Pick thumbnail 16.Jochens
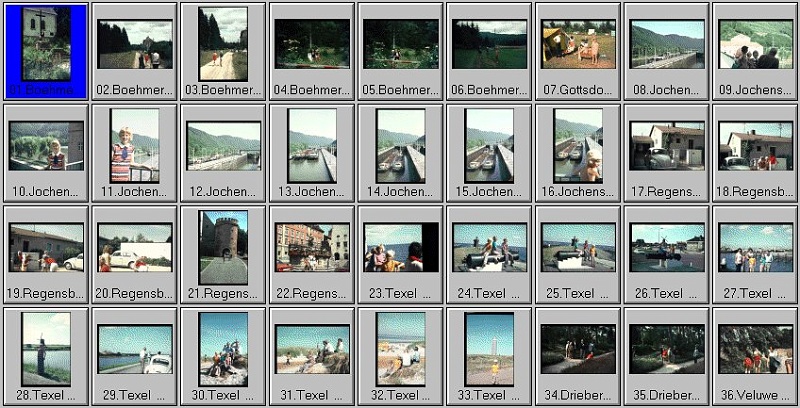This screenshot has height=408, width=800. click(x=578, y=146)
